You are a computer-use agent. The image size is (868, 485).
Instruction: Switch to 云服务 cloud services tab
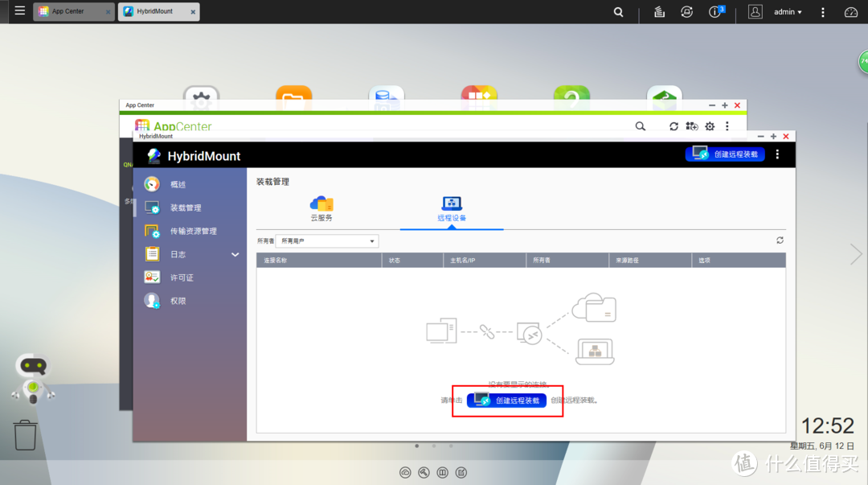(321, 209)
